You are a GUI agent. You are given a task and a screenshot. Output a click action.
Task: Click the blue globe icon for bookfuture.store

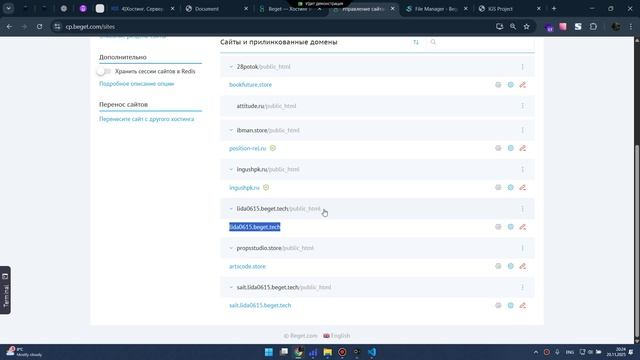point(511,85)
